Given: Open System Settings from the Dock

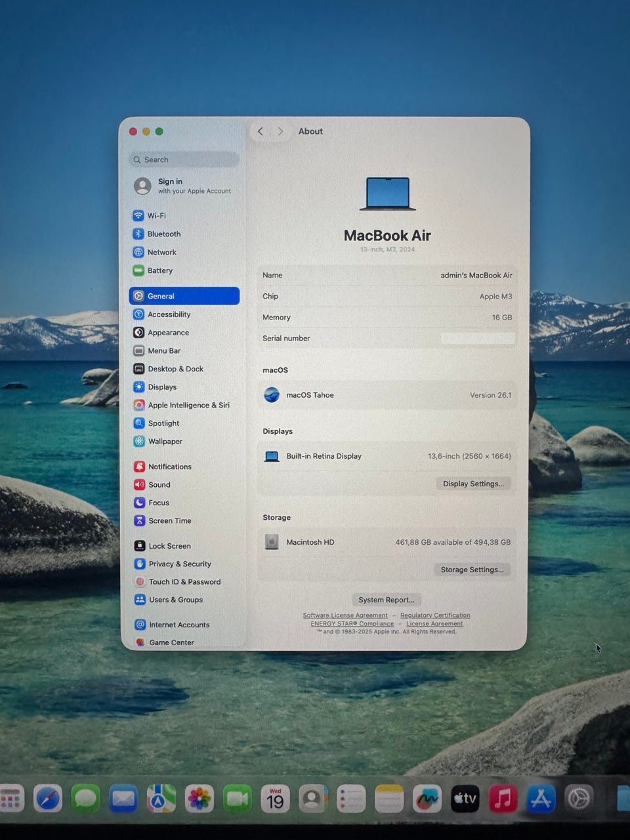Looking at the screenshot, I should click(x=579, y=799).
